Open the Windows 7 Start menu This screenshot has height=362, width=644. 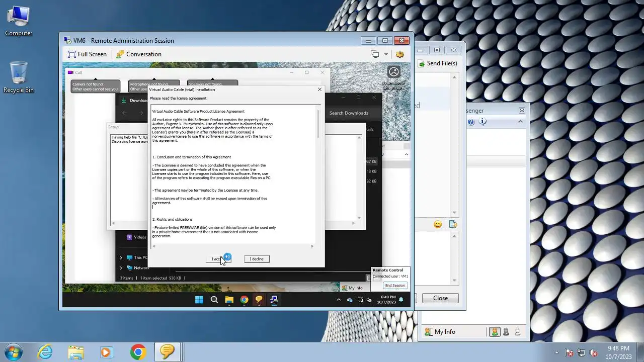click(14, 352)
